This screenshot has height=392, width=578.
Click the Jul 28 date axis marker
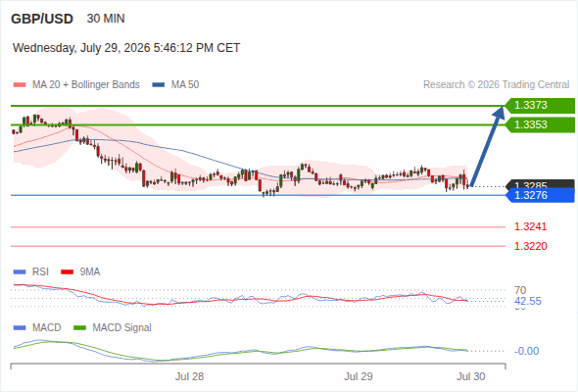point(189,376)
